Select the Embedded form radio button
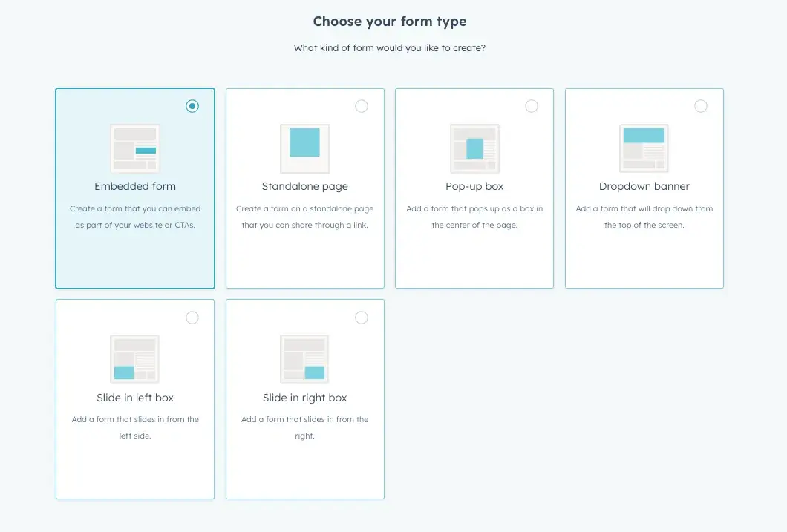Screen dimensions: 787x532 (x=192, y=106)
